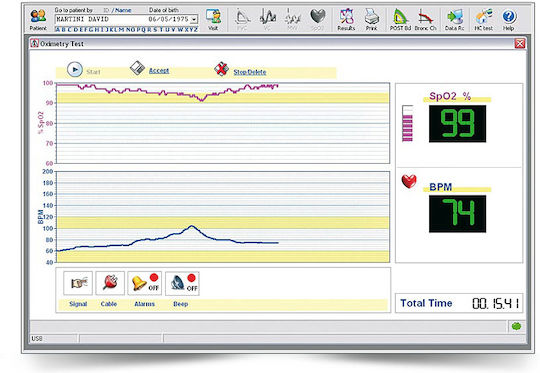540x373 pixels.
Task: Click the SpO2 % heading label
Action: pos(450,96)
